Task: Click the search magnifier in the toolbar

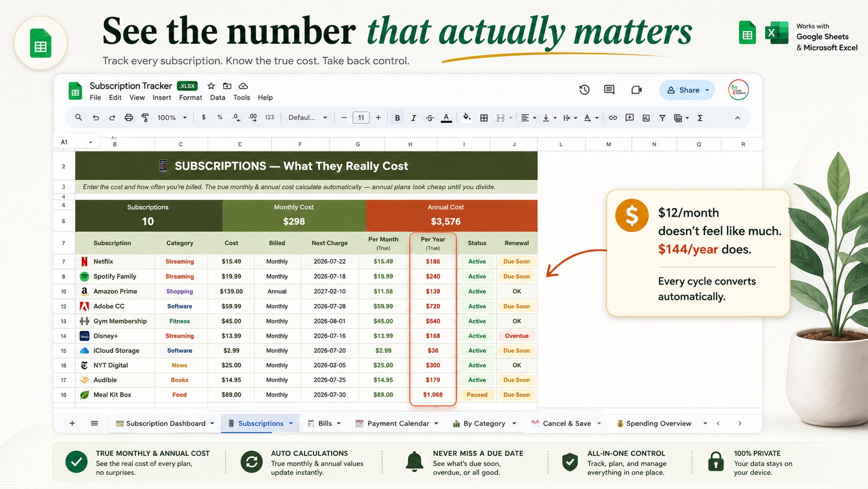Action: click(79, 118)
